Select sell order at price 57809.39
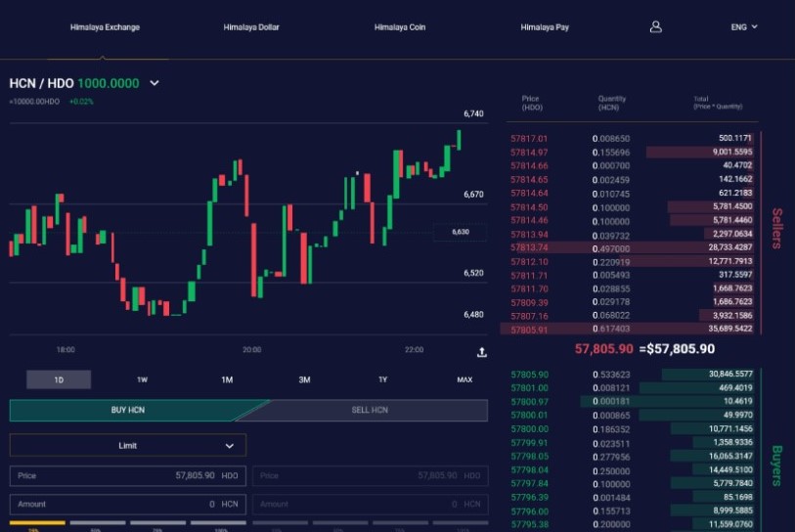Image resolution: width=795 pixels, height=532 pixels. click(632, 302)
